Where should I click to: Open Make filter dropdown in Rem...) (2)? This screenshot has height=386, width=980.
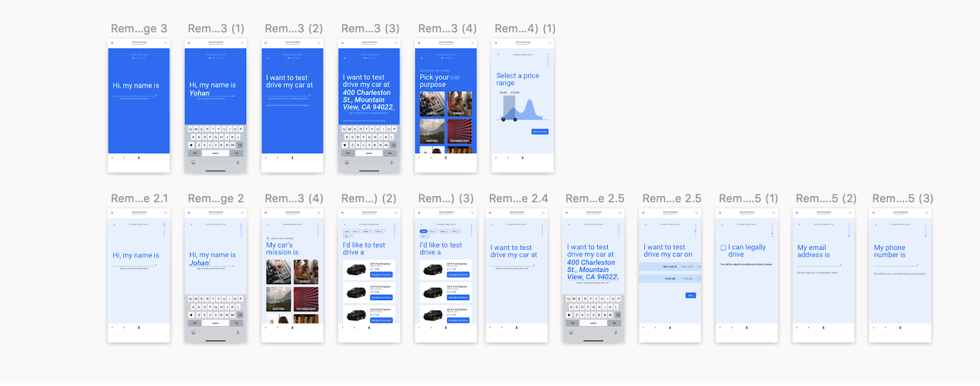click(367, 232)
